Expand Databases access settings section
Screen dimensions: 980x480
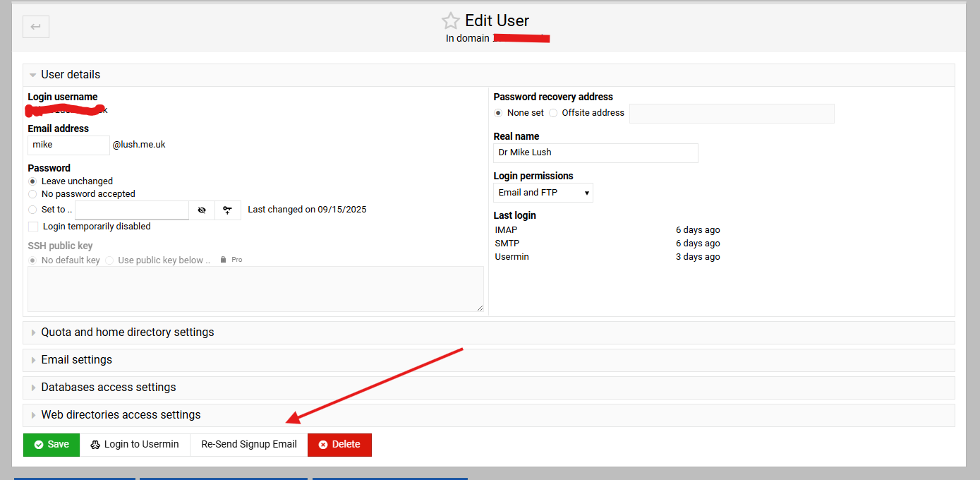point(108,388)
